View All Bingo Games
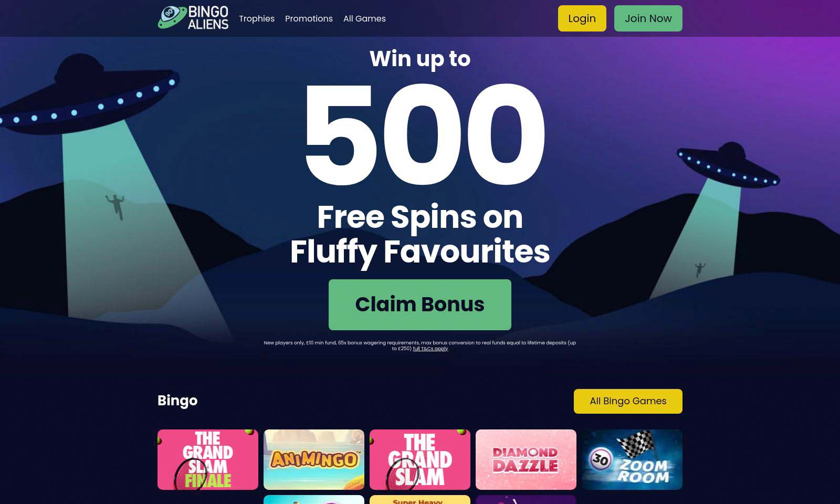This screenshot has width=840, height=504. point(628,401)
